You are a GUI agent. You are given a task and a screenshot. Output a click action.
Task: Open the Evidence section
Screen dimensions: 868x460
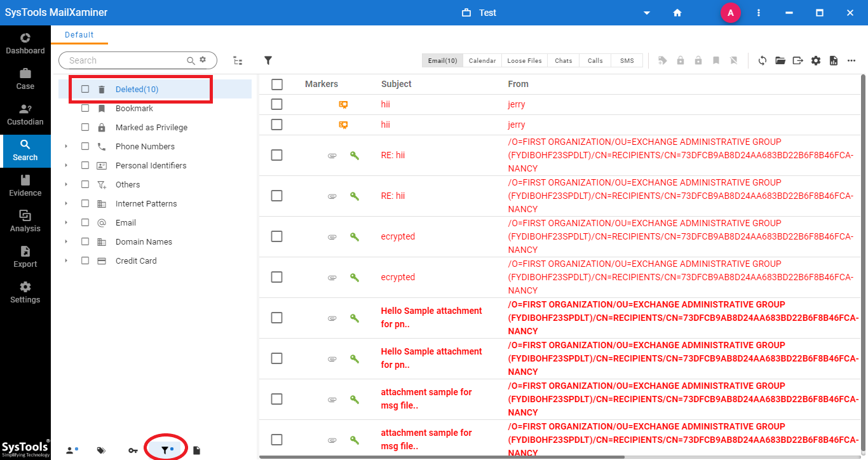pyautogui.click(x=25, y=186)
